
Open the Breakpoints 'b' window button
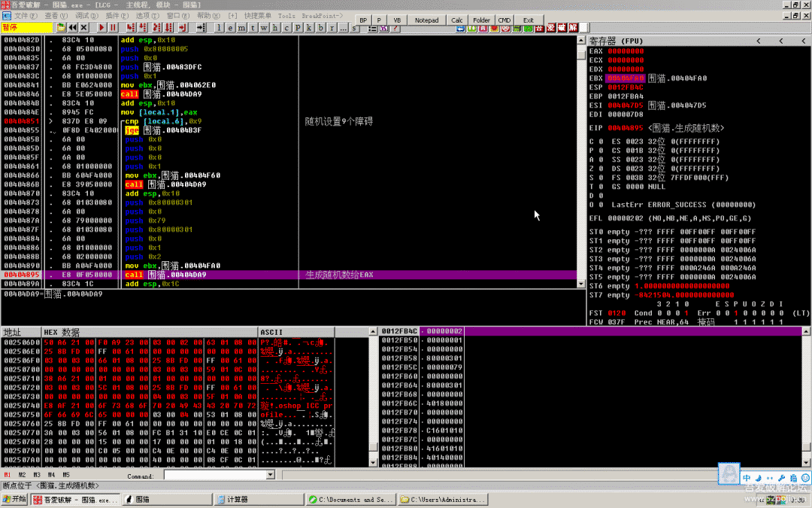pos(321,28)
